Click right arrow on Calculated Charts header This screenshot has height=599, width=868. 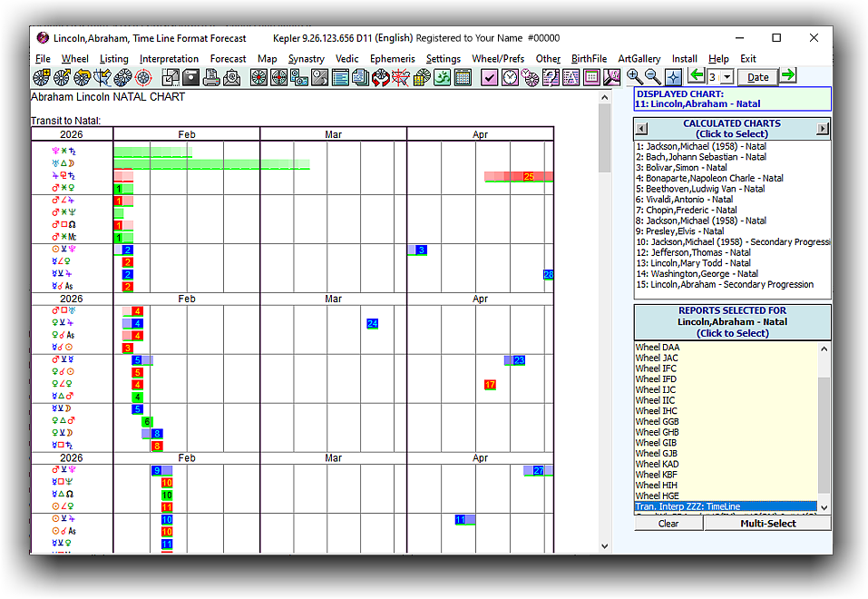coord(823,129)
